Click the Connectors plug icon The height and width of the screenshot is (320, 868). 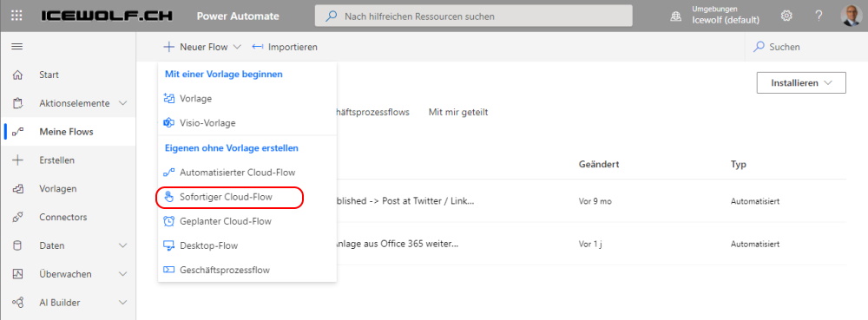[17, 217]
